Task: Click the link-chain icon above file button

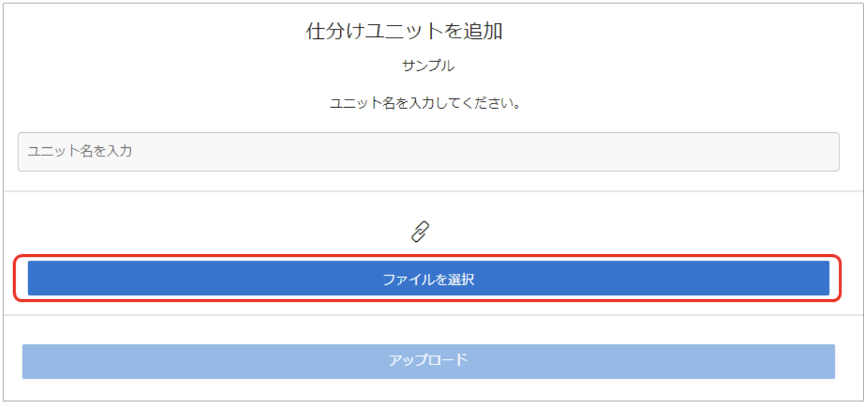Action: pyautogui.click(x=420, y=231)
